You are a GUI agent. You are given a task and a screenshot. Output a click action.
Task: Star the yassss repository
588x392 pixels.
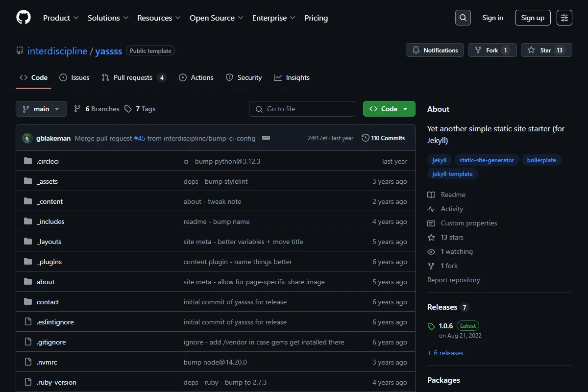[x=546, y=50]
